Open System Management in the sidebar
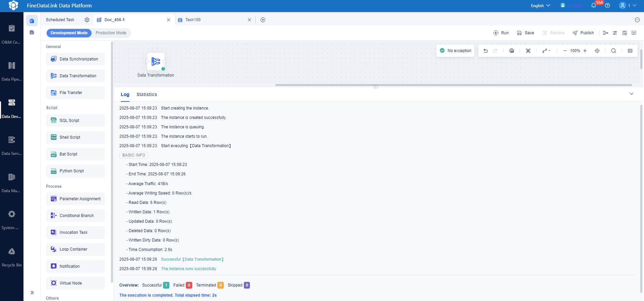The image size is (644, 301). (x=12, y=220)
